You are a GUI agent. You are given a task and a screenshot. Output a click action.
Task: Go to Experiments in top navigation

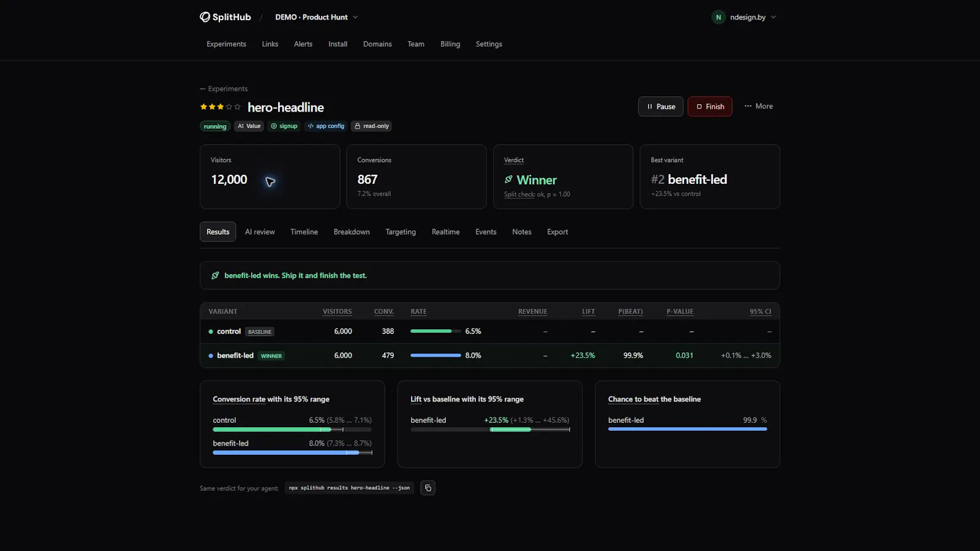(x=226, y=44)
